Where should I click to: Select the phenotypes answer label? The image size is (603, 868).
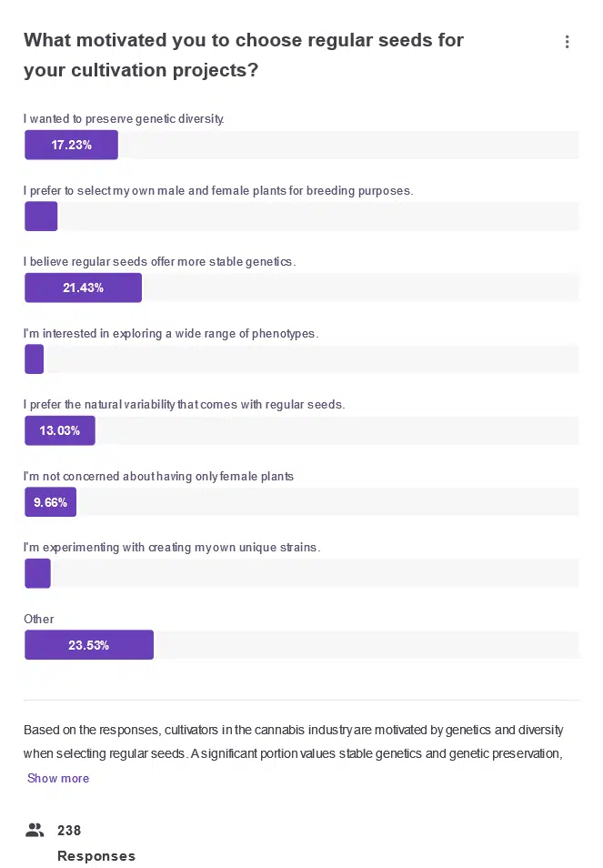(171, 333)
